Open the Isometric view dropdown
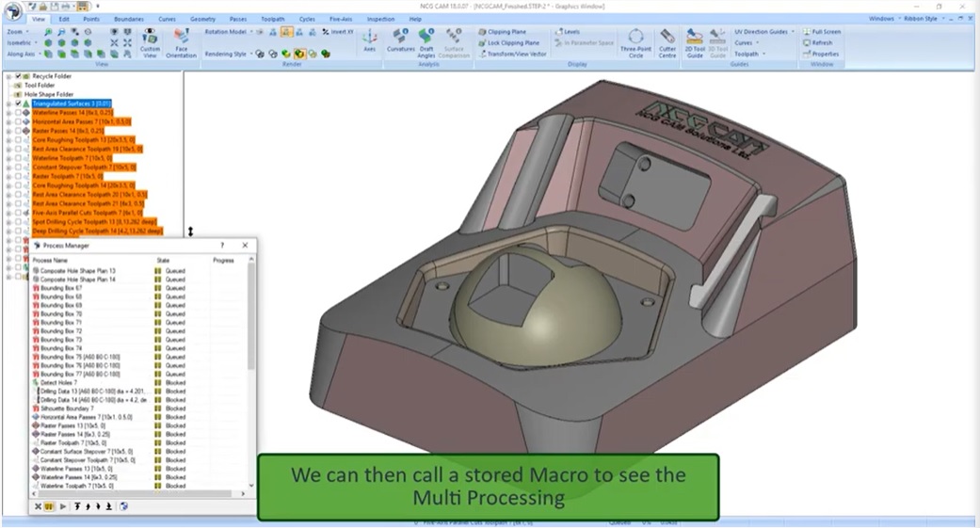 pos(22,43)
